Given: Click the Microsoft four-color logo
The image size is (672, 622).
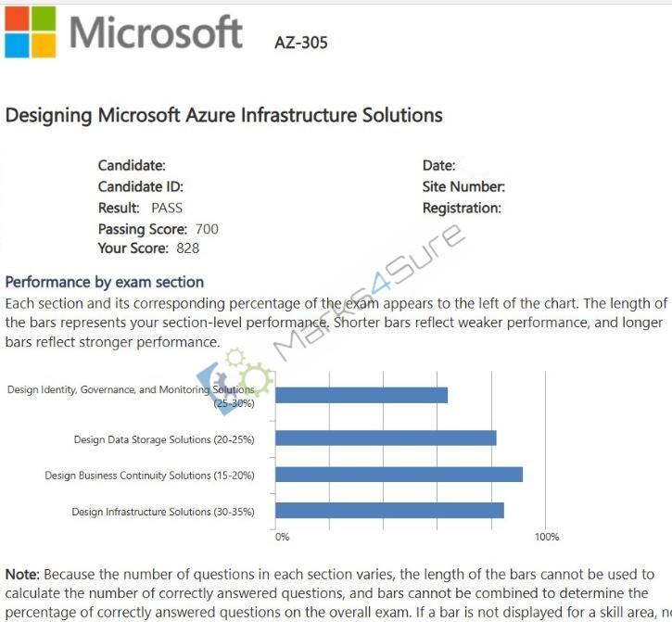Looking at the screenshot, I should tap(31, 32).
